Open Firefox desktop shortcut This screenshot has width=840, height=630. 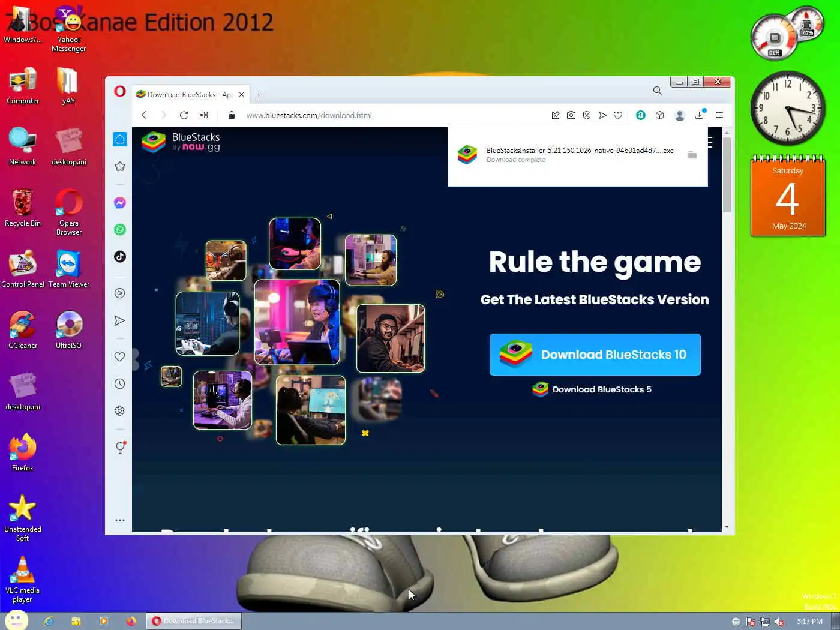pyautogui.click(x=23, y=452)
